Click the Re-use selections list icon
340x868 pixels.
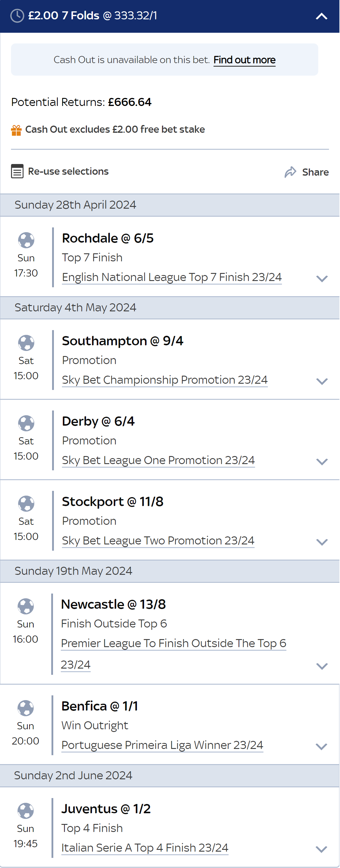[x=17, y=171]
